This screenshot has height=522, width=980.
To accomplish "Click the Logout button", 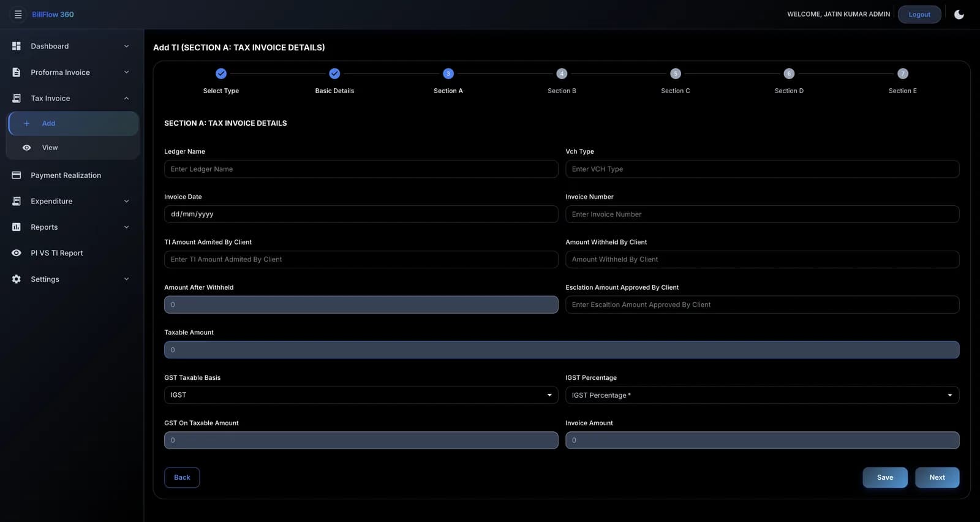I will tap(919, 14).
